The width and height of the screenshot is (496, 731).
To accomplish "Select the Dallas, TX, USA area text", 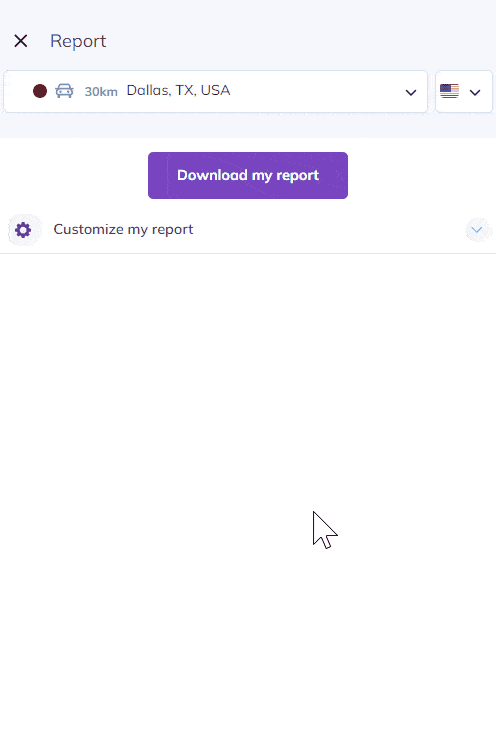I will click(x=179, y=90).
